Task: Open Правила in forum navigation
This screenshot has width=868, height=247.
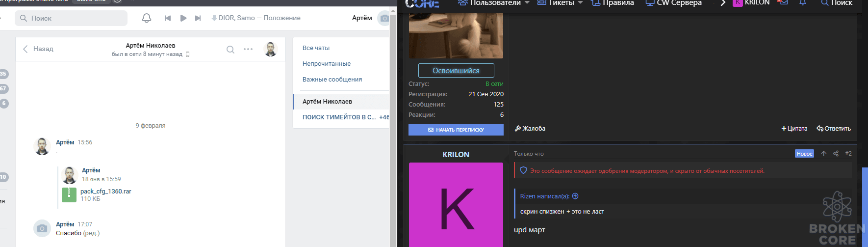Action: (613, 3)
